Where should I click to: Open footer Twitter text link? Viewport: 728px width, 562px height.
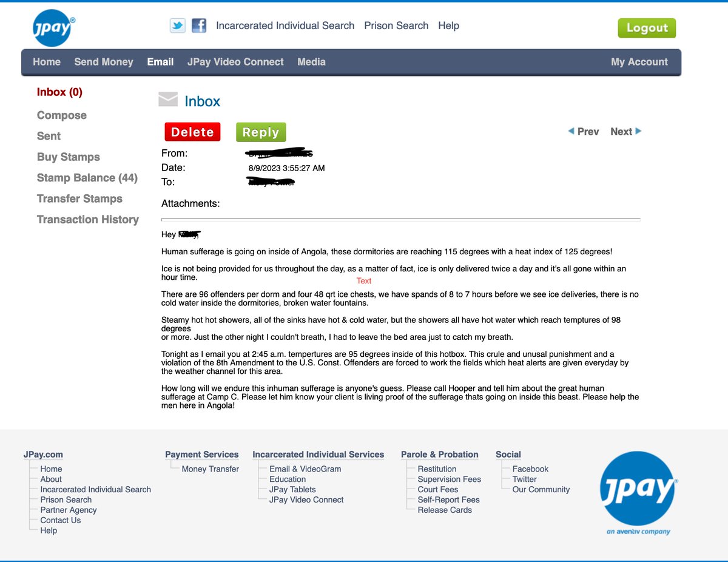tap(525, 479)
